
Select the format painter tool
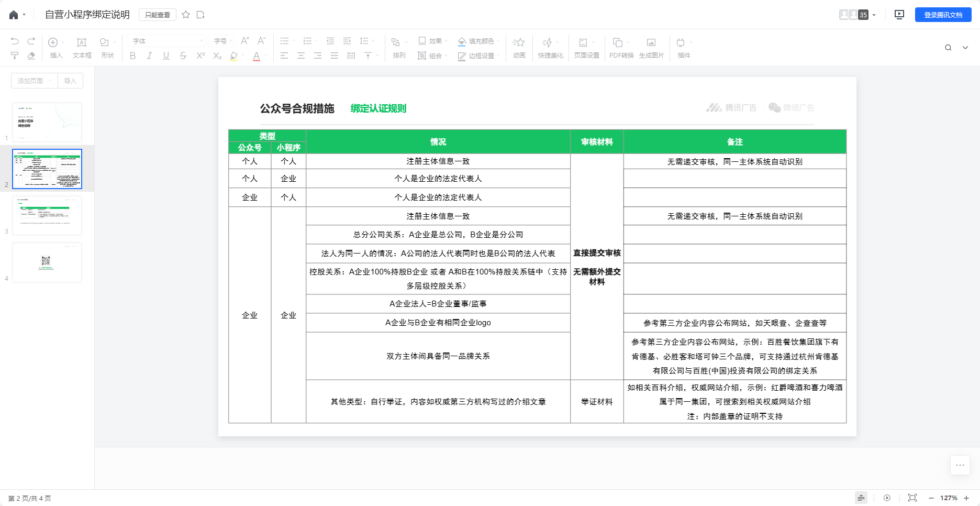pos(15,56)
